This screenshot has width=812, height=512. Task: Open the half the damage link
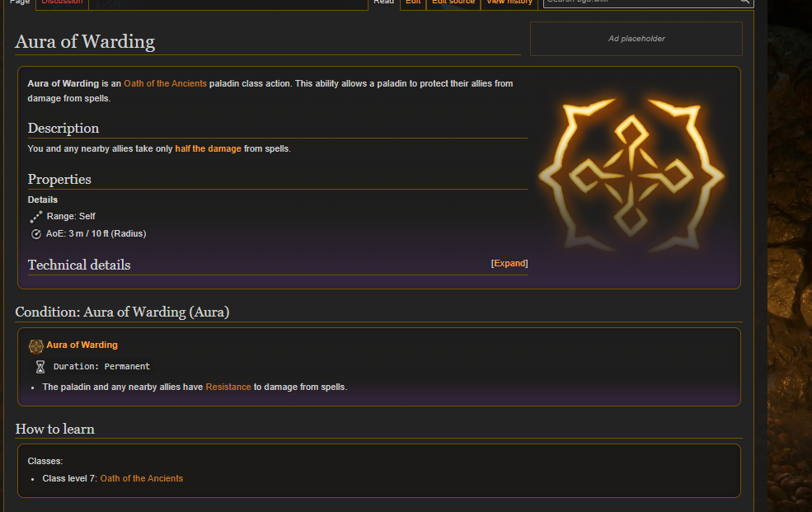[x=209, y=148]
